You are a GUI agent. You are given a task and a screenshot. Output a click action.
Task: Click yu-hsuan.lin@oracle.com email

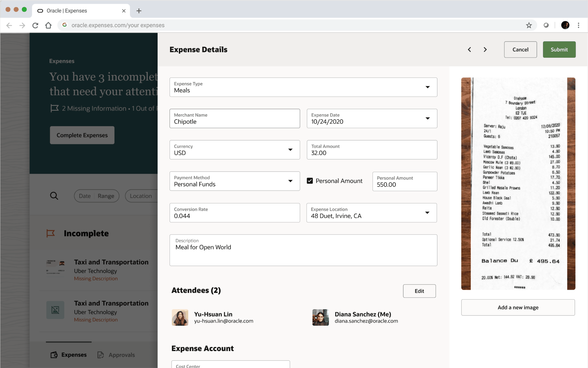224,321
